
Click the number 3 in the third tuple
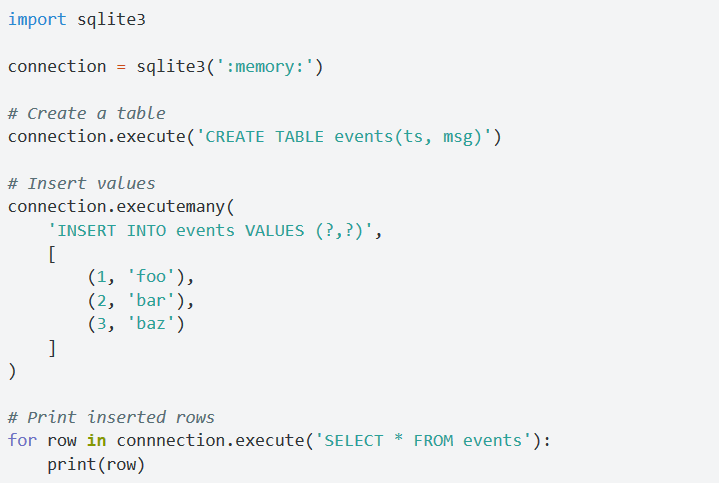[x=102, y=323]
